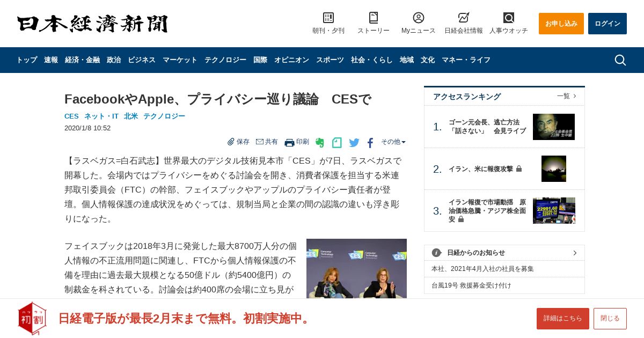644x338 pixels.
Task: Open the 政治 section
Action: tap(114, 60)
